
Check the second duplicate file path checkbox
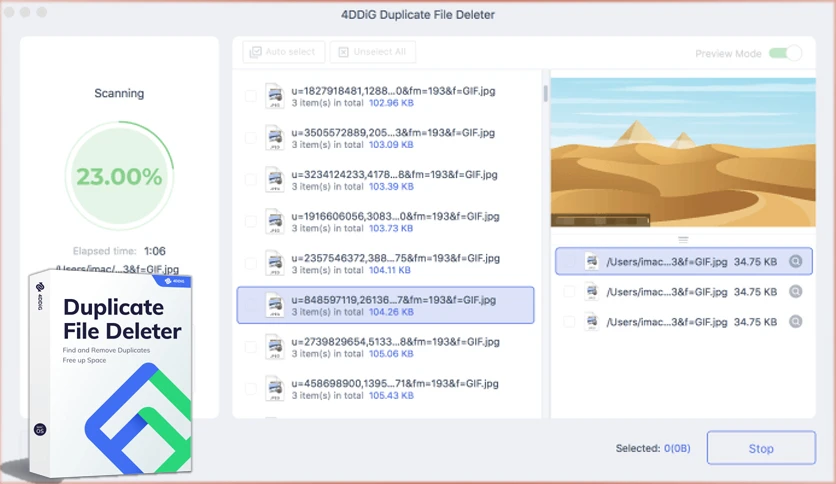(569, 292)
